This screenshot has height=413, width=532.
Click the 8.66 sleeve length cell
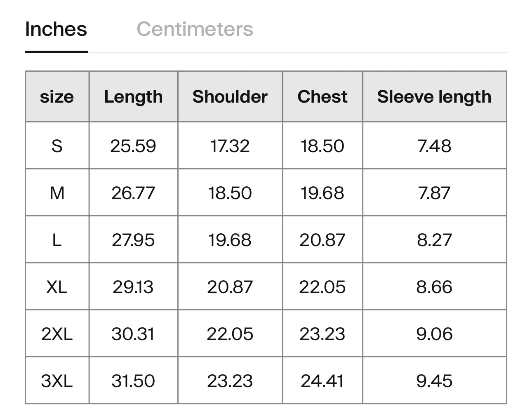coord(434,287)
